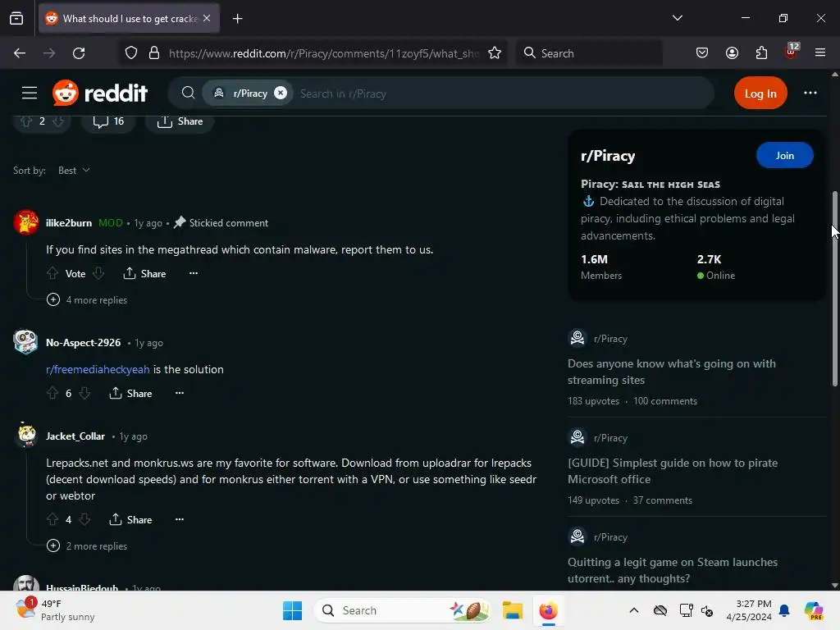
Task: Click the page vertical scrollbar thumb
Action: click(834, 288)
